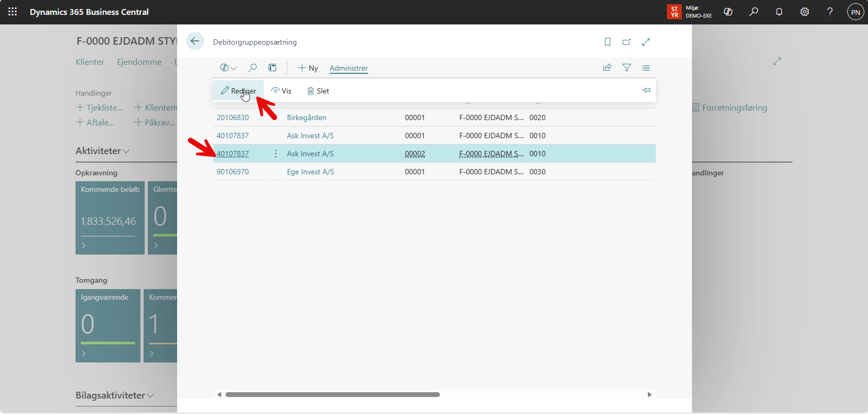Viewport: 868px width, 414px height.
Task: Open Klienter menu in background page
Action: tap(90, 62)
